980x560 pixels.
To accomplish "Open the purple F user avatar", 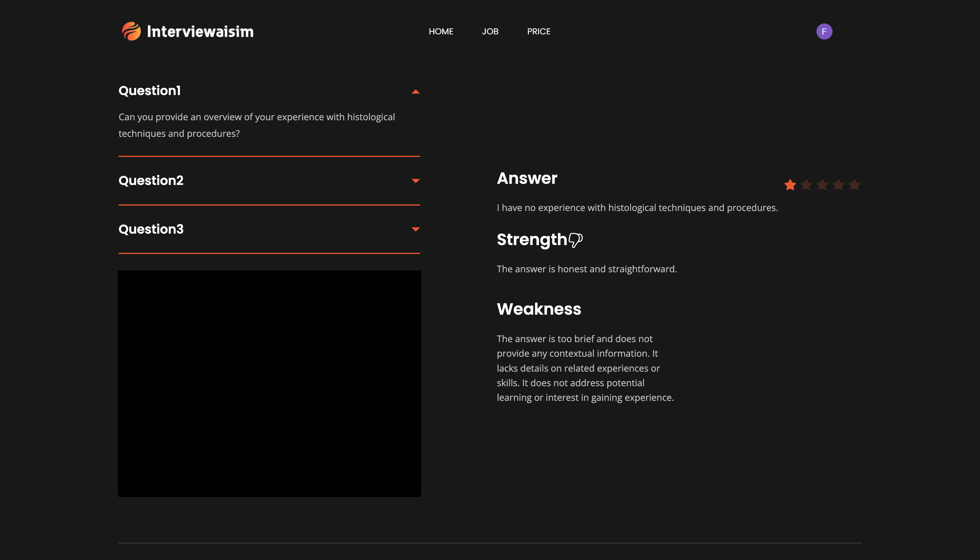I will click(824, 31).
